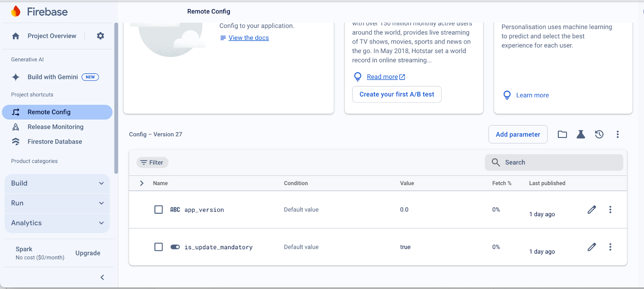Click the app_version parameter name
Viewport: 644px width, 289px height.
tap(204, 210)
